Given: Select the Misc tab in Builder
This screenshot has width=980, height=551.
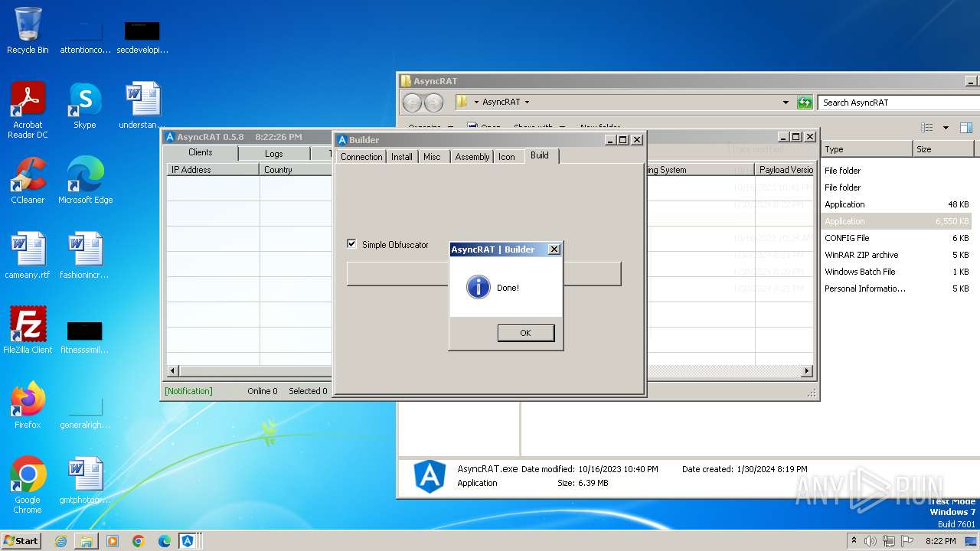Looking at the screenshot, I should (x=432, y=156).
